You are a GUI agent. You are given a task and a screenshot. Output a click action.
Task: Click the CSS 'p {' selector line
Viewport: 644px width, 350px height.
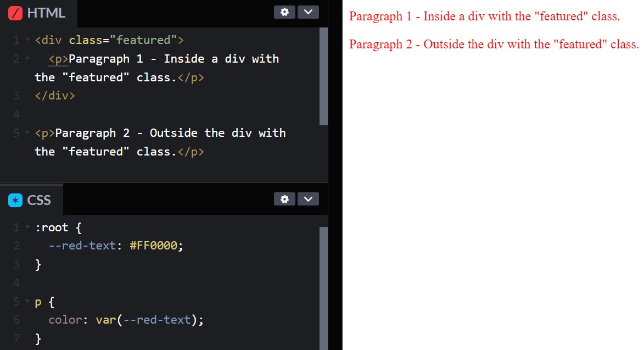coord(45,302)
